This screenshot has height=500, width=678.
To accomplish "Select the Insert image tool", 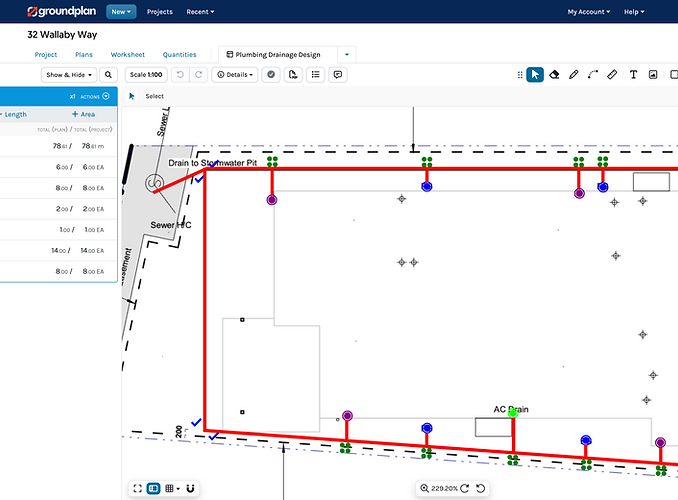I will [653, 75].
